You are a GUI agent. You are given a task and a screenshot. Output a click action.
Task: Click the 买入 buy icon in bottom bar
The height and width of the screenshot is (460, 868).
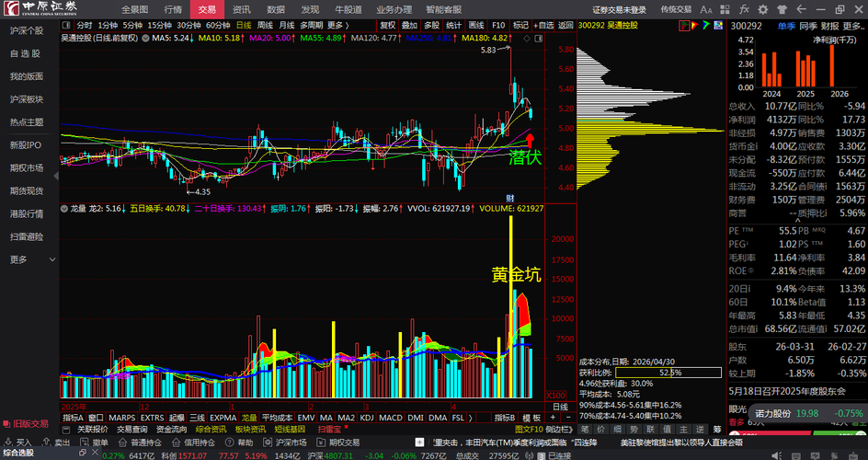(x=18, y=443)
